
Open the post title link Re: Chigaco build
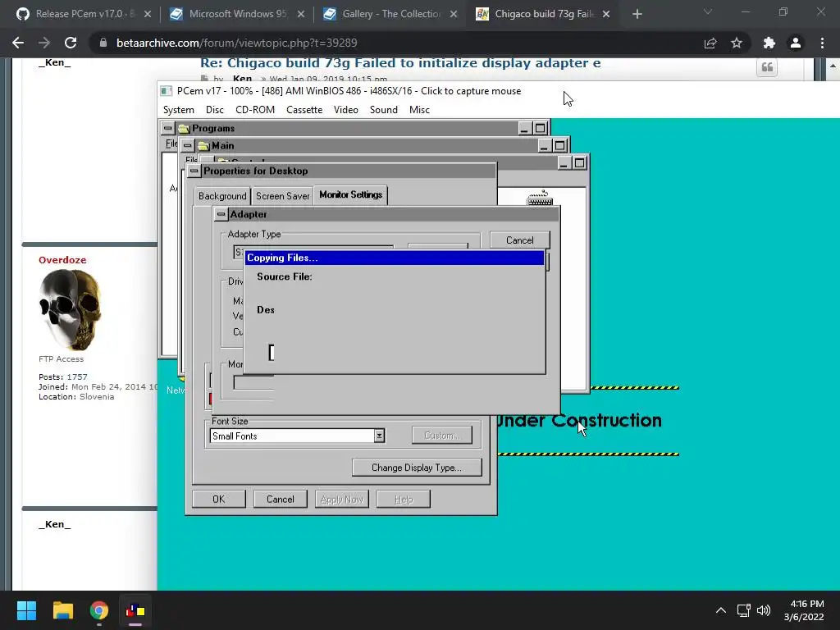pyautogui.click(x=400, y=63)
